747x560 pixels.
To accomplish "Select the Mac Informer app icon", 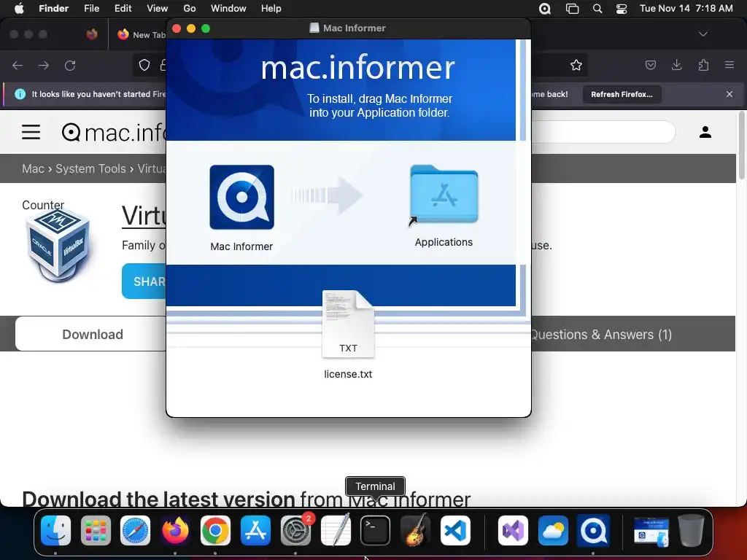I will (241, 197).
